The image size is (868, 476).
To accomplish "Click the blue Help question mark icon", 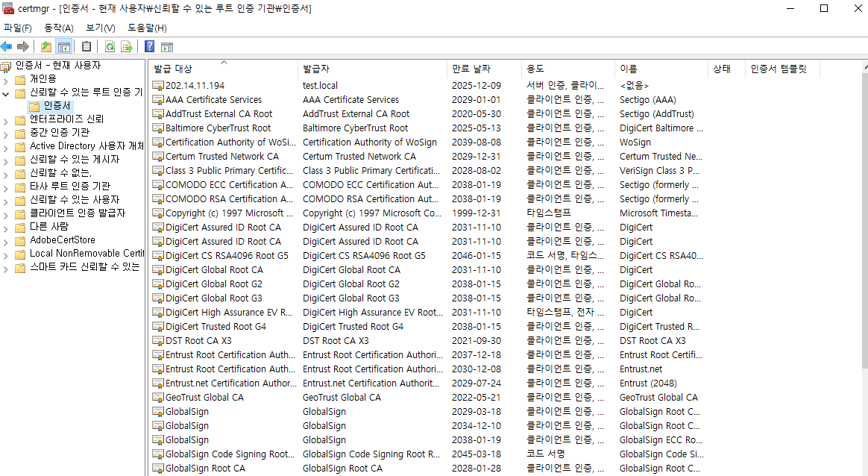I will coord(149,47).
